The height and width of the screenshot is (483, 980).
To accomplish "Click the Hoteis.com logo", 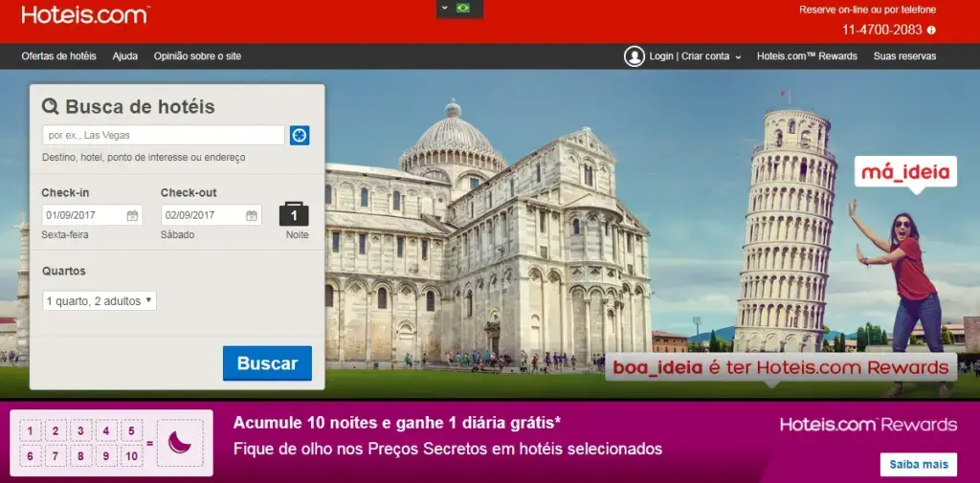I will [85, 14].
